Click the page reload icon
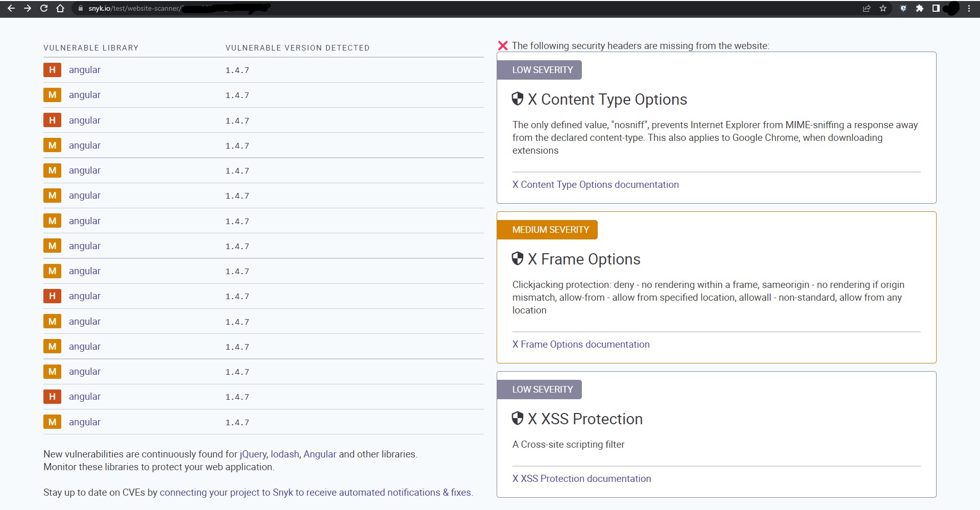The width and height of the screenshot is (980, 510). coord(44,8)
